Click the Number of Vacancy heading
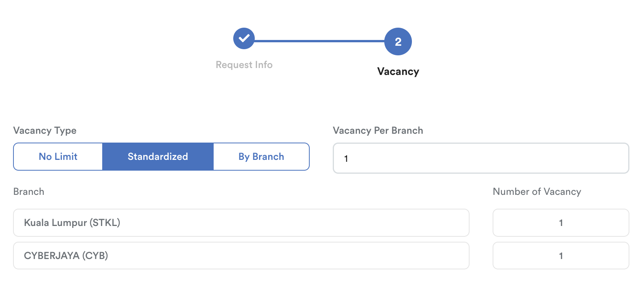This screenshot has height=289, width=644. [537, 192]
